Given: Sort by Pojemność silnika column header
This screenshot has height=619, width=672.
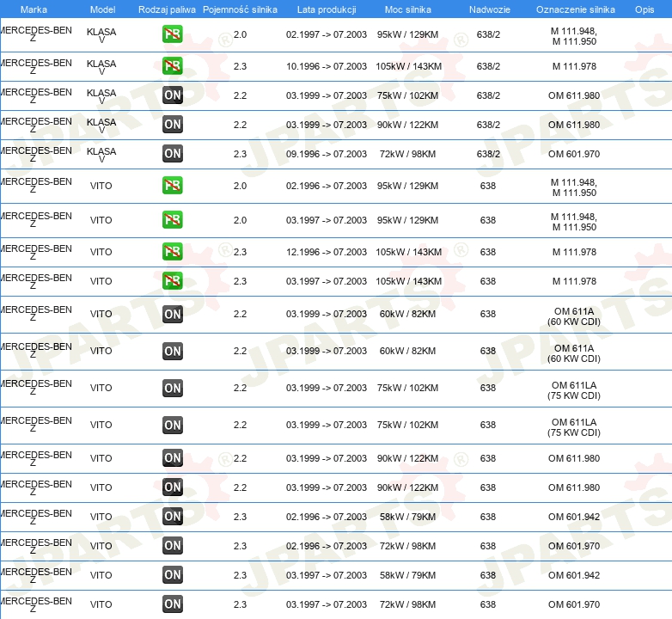Looking at the screenshot, I should point(240,9).
